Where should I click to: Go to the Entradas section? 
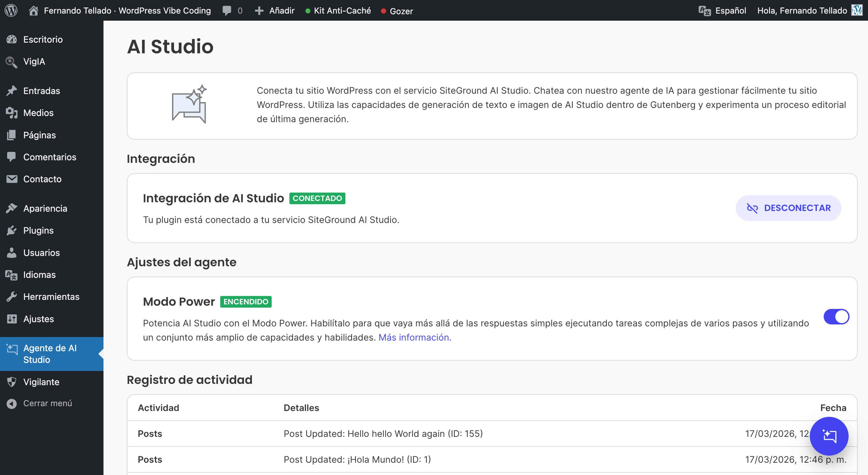51,90
